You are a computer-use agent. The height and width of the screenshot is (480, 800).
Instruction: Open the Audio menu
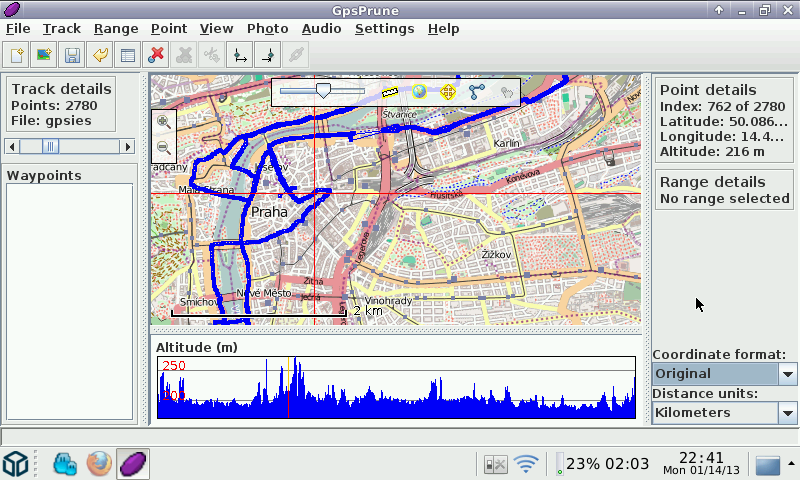321,29
